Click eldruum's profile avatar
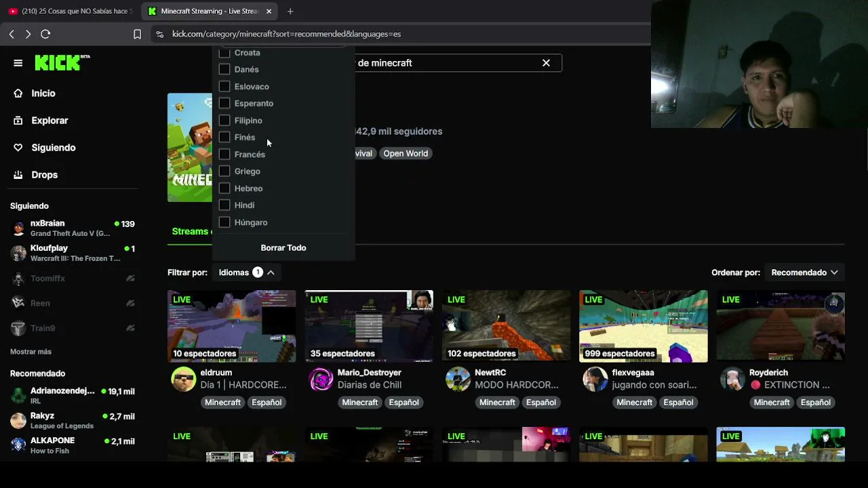 point(183,380)
